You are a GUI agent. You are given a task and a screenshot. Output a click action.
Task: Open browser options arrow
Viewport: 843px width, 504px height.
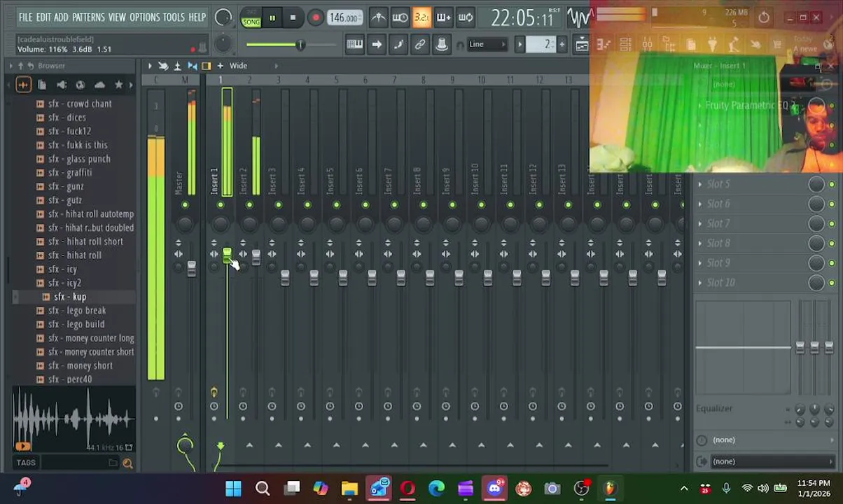pos(11,65)
